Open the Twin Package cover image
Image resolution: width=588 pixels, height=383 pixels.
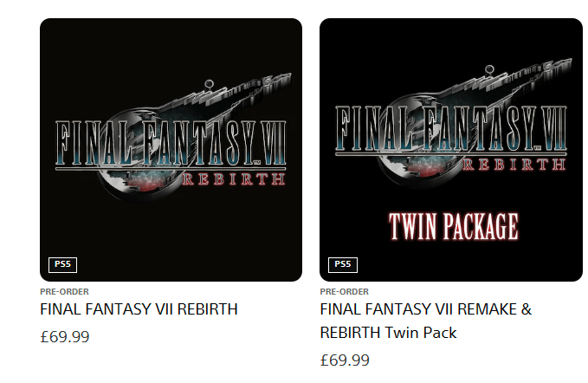(x=451, y=150)
